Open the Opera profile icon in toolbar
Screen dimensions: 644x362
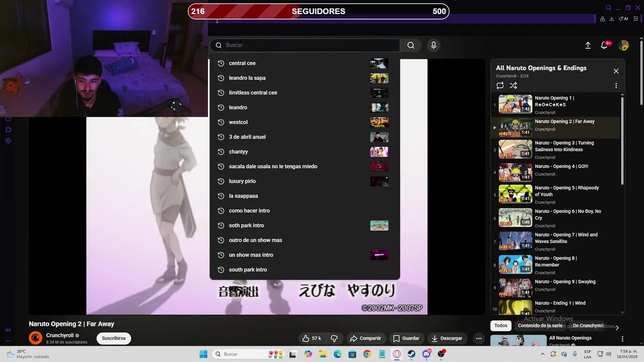tap(602, 19)
